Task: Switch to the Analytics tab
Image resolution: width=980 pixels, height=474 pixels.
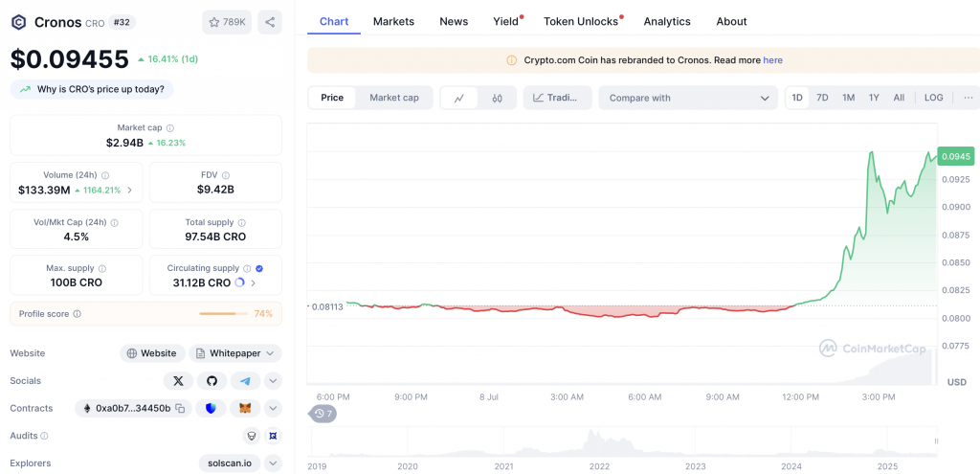Action: 667,21
